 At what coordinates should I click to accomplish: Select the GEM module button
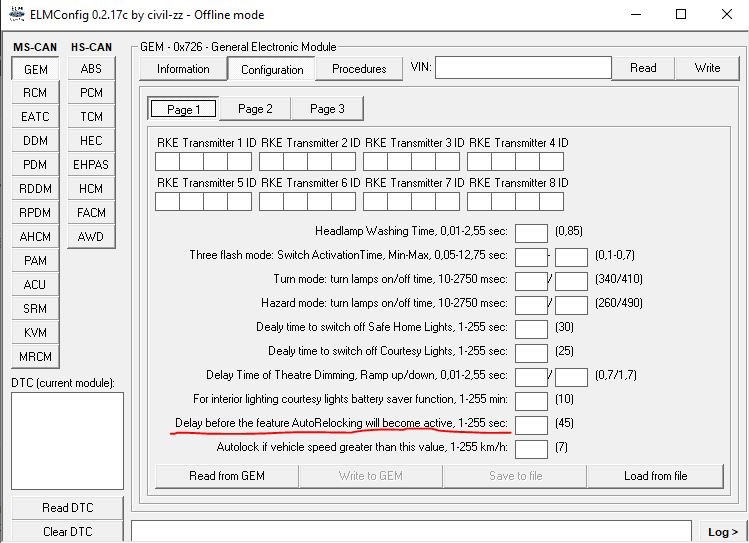coord(35,69)
